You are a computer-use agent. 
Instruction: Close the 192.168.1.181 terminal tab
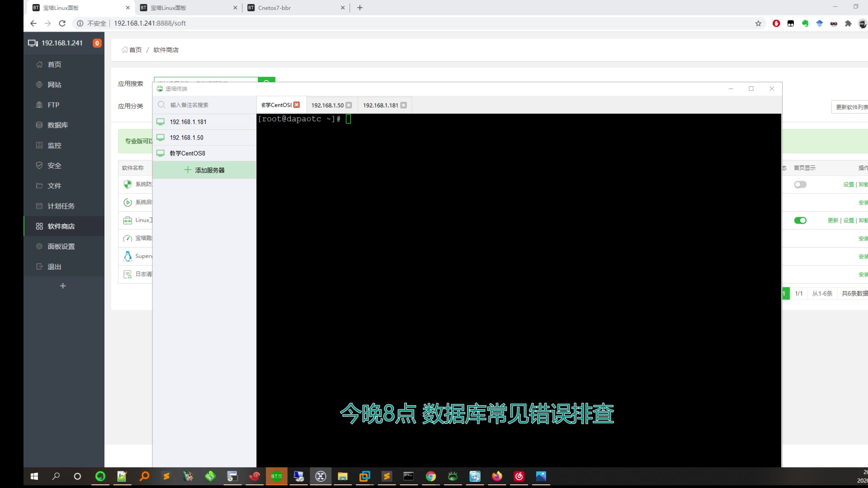click(x=404, y=105)
